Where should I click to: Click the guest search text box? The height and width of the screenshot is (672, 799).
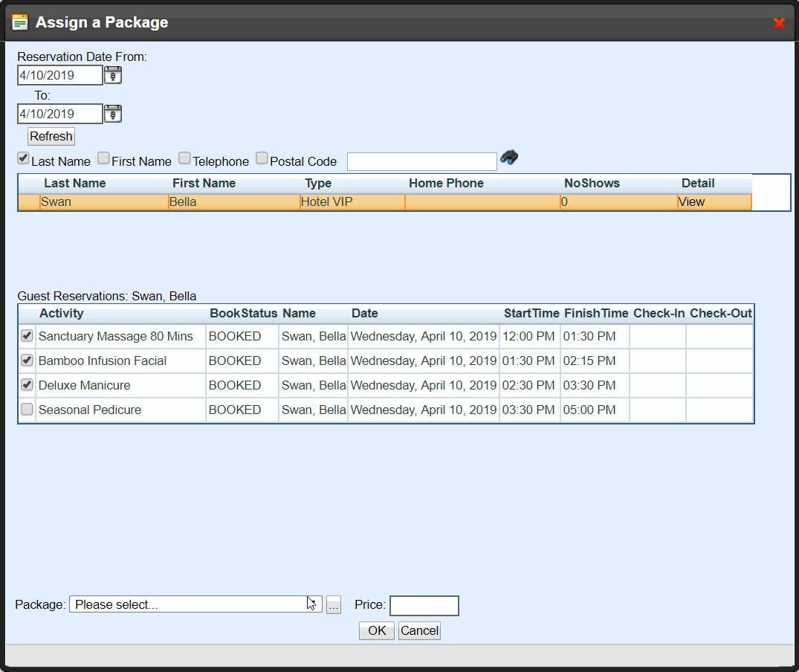(422, 161)
